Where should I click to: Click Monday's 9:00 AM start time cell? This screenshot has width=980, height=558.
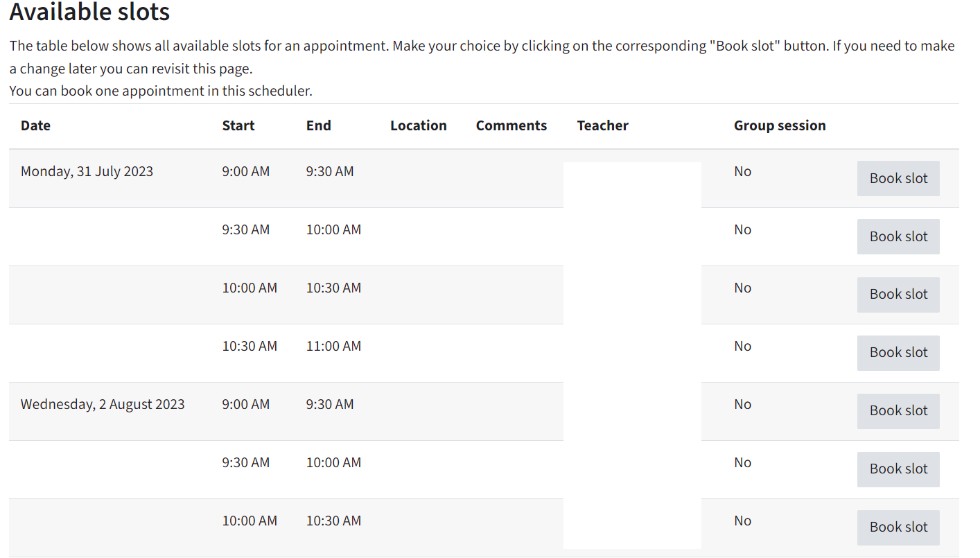pos(246,171)
